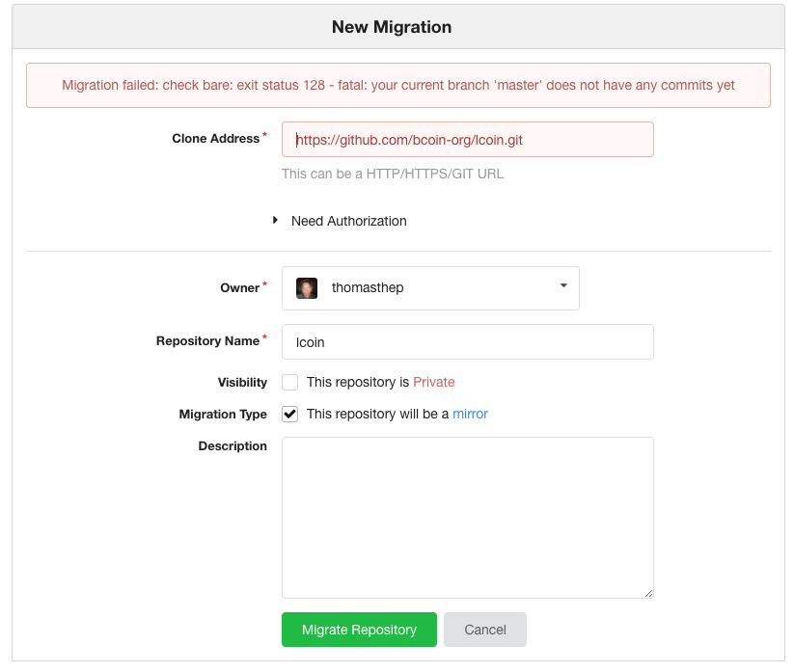Tick the Private visibility checkbox
The height and width of the screenshot is (672, 794).
coord(290,382)
